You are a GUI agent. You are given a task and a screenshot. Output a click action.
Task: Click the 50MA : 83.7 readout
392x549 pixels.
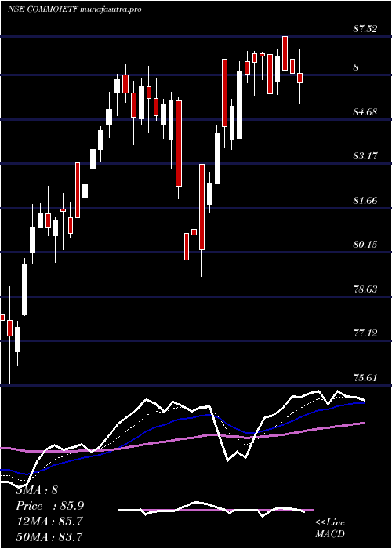pos(49,536)
